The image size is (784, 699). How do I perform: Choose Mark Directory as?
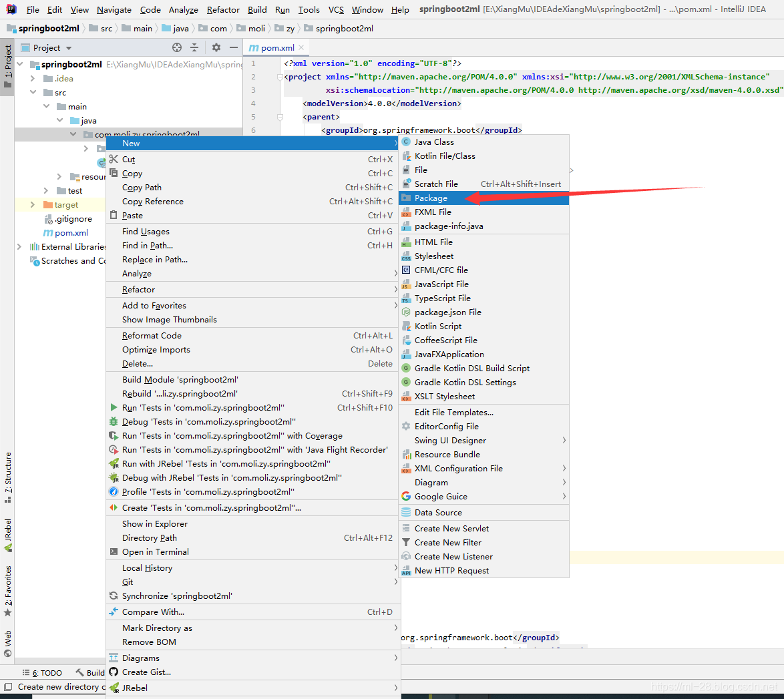pos(252,628)
